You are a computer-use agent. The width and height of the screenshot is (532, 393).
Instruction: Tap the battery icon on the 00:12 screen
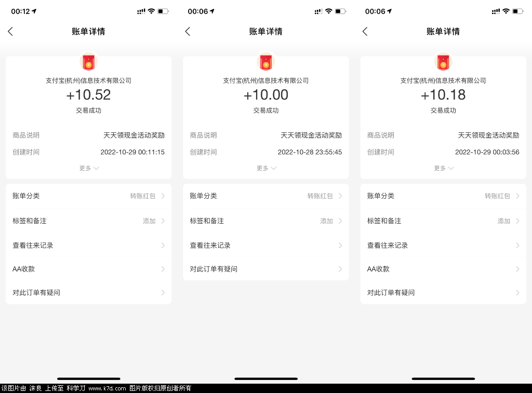pos(163,11)
